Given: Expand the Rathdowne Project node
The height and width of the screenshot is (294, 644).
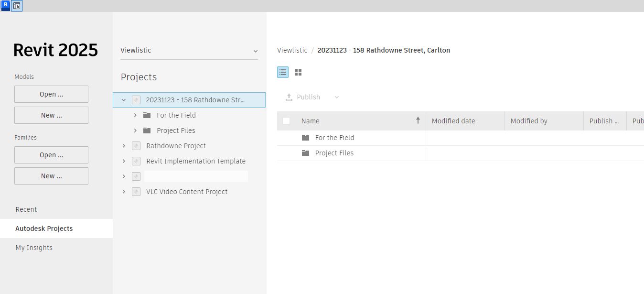Looking at the screenshot, I should [x=124, y=146].
